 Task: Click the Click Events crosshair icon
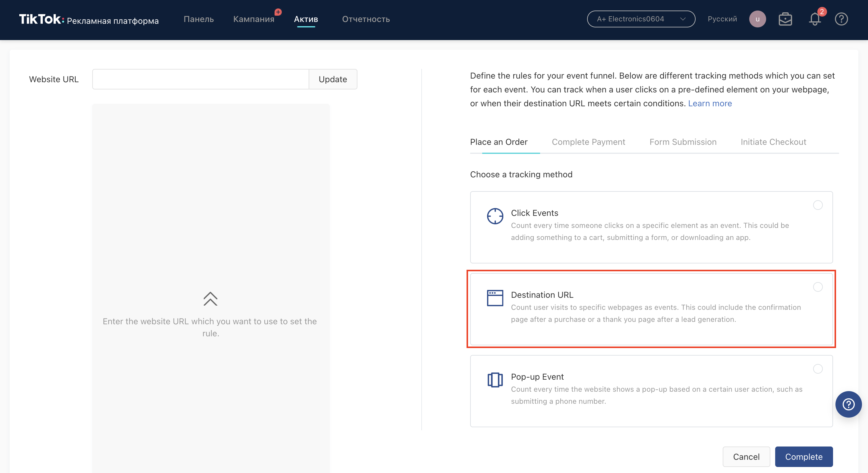(x=495, y=216)
